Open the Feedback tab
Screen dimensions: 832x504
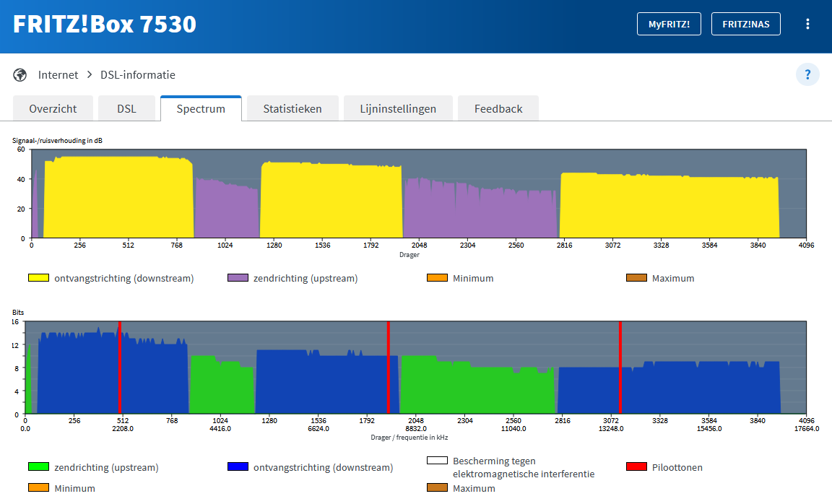pyautogui.click(x=498, y=109)
